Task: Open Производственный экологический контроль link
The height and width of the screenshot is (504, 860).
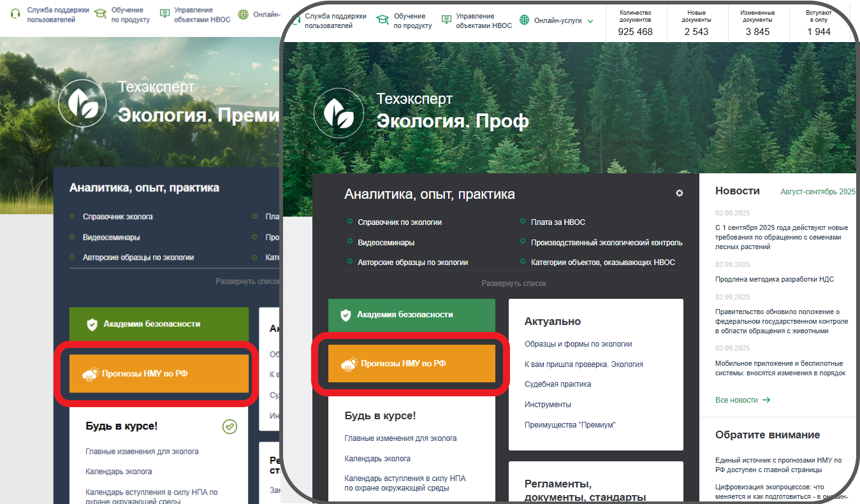Action: point(607,243)
